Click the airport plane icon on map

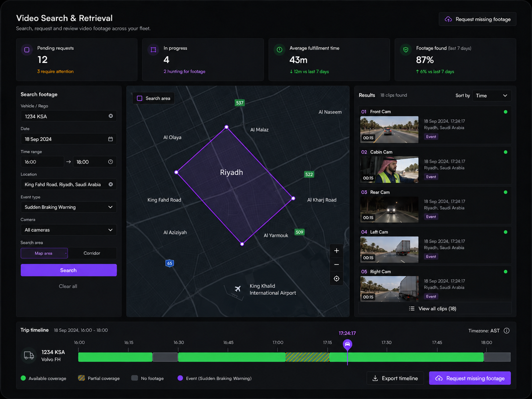coord(238,289)
